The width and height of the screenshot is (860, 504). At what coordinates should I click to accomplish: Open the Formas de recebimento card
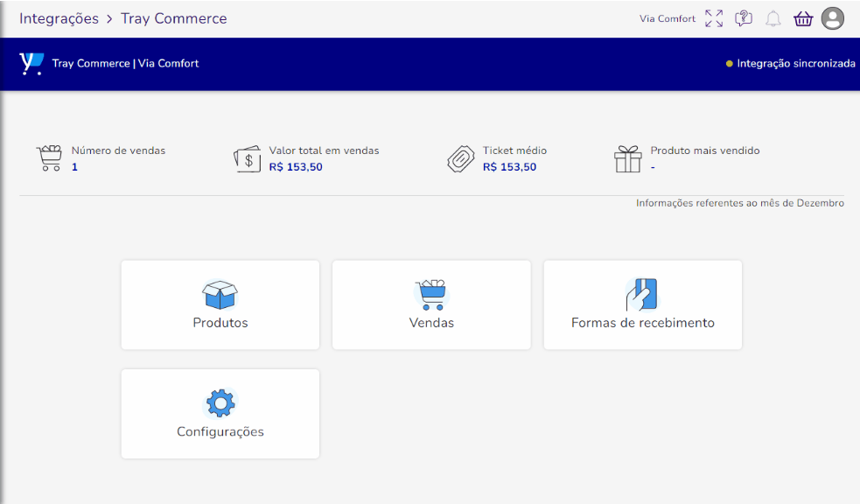coord(642,304)
